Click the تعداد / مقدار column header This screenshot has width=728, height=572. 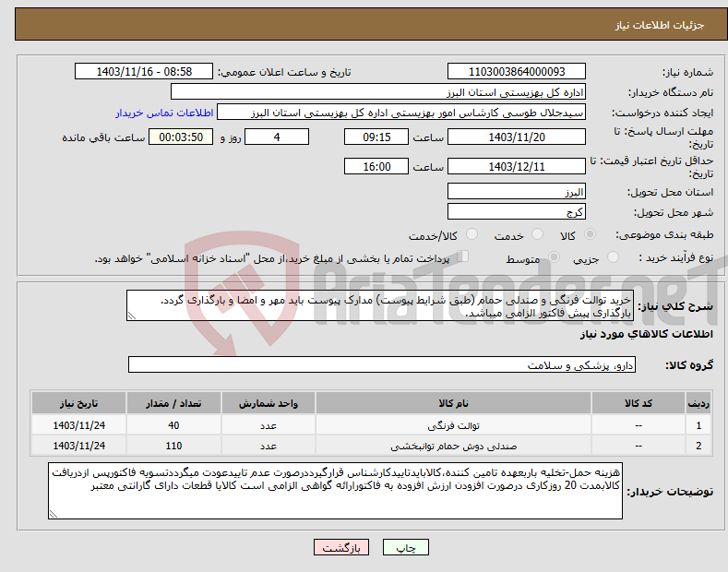point(173,403)
